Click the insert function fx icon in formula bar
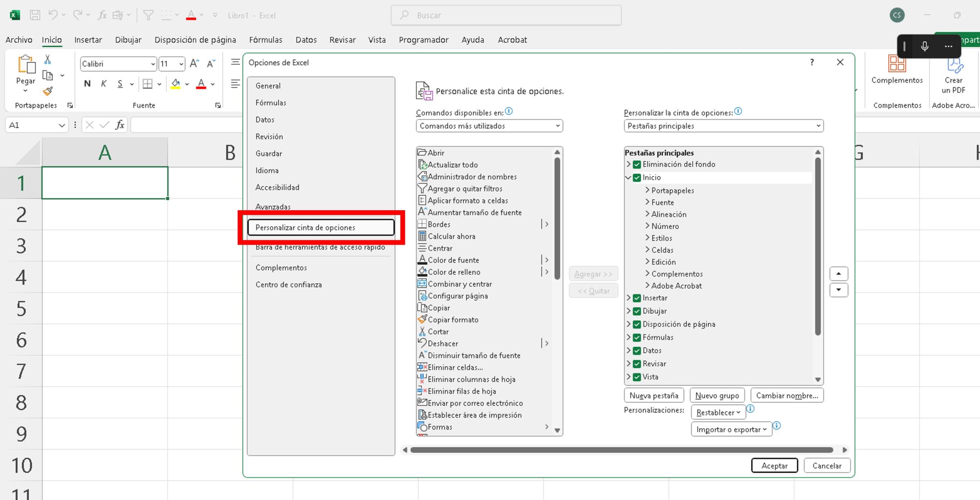This screenshot has width=980, height=500. click(x=120, y=125)
